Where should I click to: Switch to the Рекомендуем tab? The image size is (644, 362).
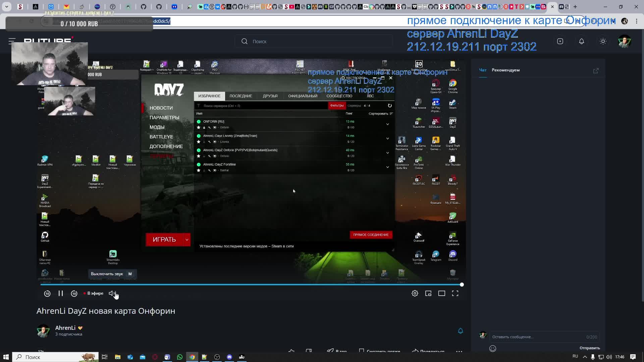pos(505,70)
